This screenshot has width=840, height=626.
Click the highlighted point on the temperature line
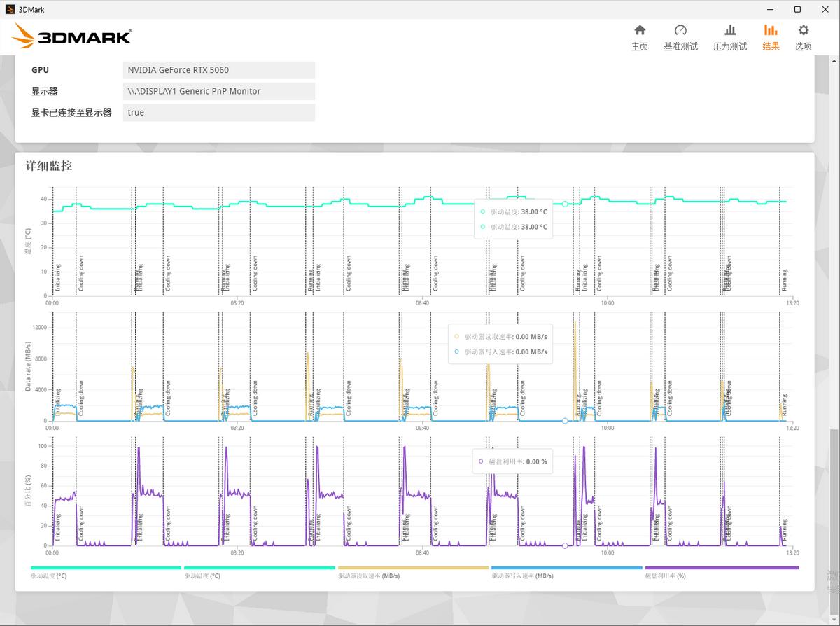click(565, 204)
